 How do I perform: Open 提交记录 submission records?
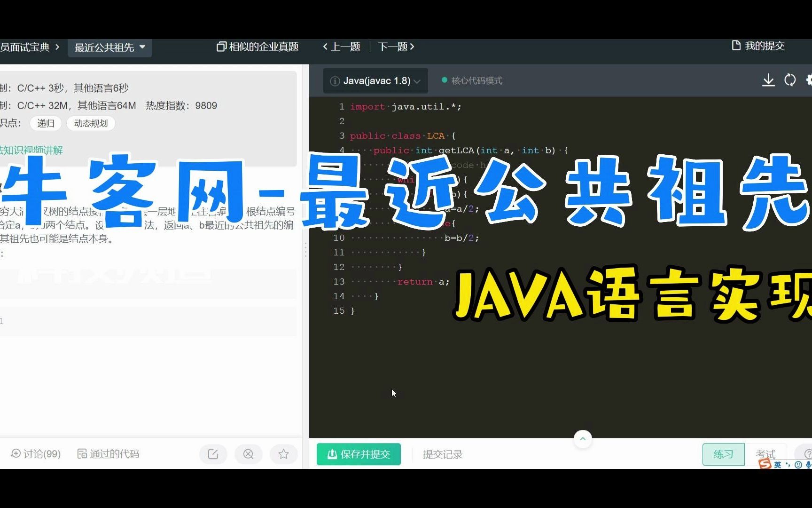click(443, 454)
